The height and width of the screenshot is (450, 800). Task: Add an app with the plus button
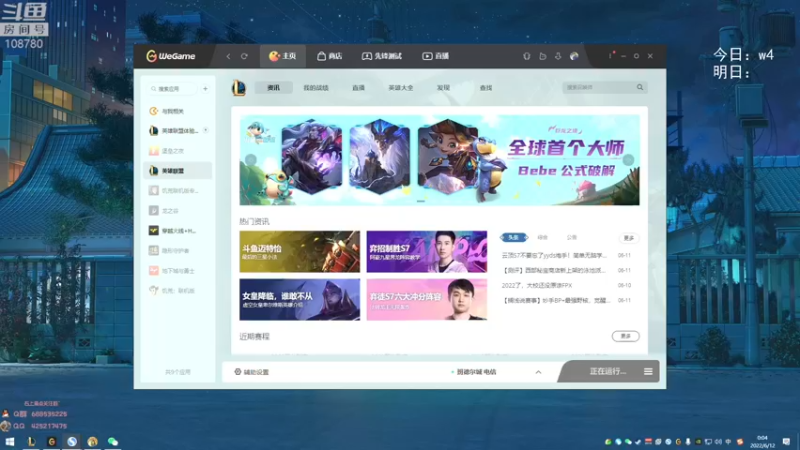[x=205, y=89]
